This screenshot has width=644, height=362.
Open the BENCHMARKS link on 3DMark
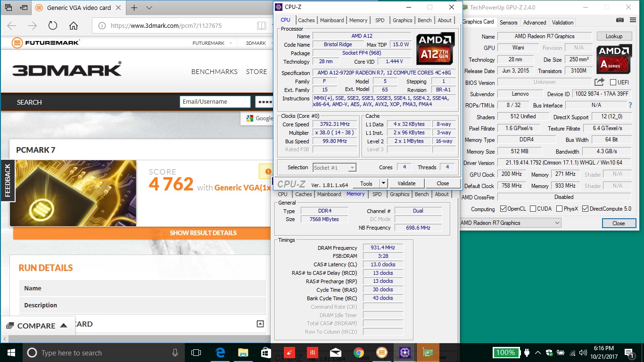click(215, 72)
